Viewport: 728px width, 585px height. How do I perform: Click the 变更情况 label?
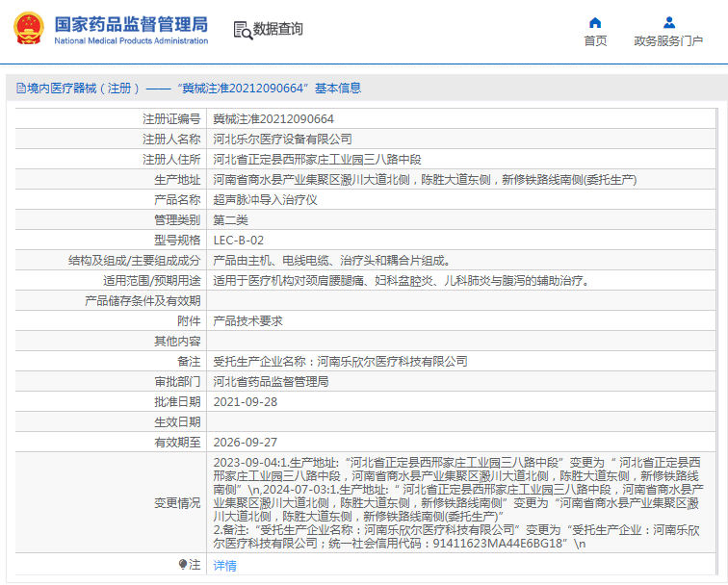[x=177, y=503]
